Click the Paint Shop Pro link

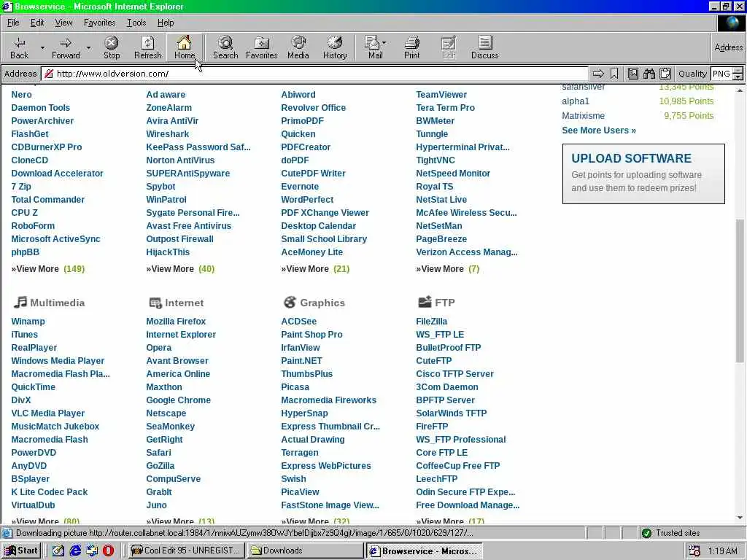tap(311, 335)
